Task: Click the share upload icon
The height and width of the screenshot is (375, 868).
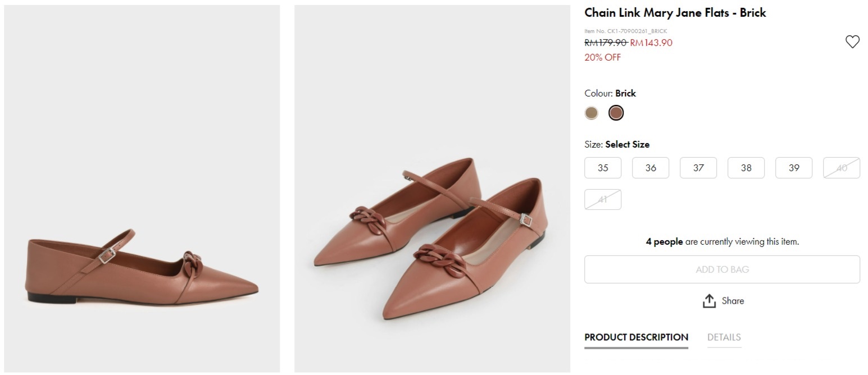Action: click(x=709, y=301)
